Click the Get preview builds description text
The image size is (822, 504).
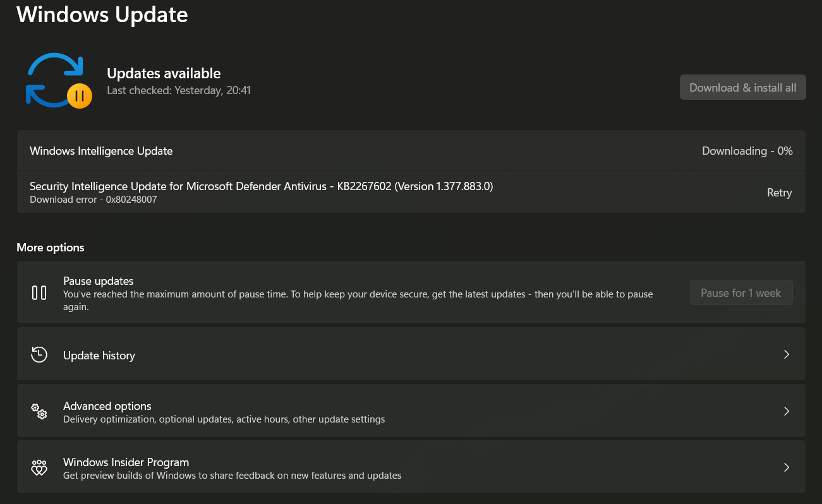[x=233, y=476]
